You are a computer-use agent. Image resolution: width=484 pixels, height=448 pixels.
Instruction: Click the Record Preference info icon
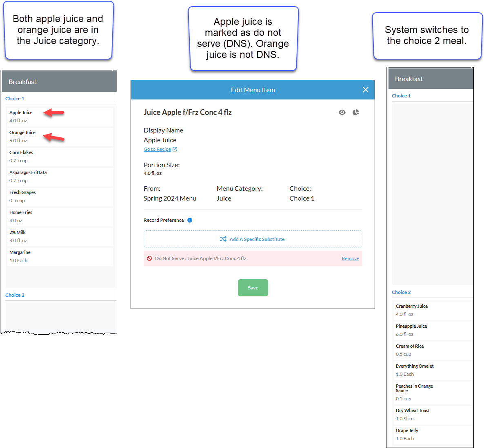tap(190, 220)
